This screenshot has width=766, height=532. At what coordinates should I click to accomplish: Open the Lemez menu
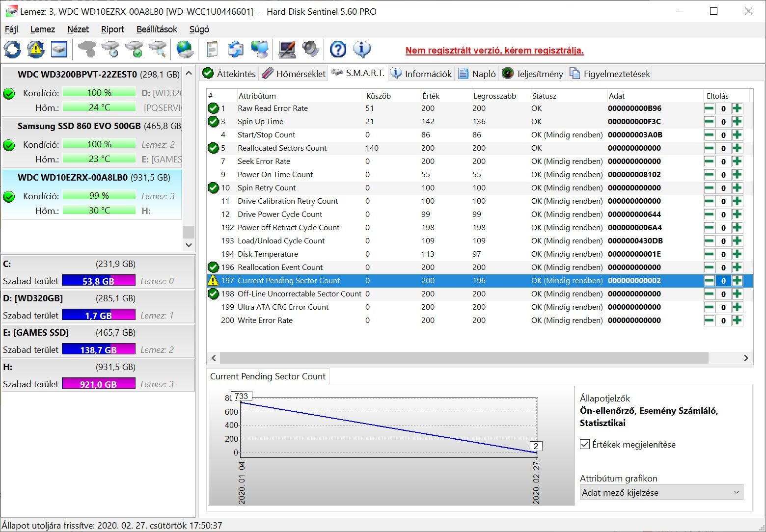pos(43,29)
